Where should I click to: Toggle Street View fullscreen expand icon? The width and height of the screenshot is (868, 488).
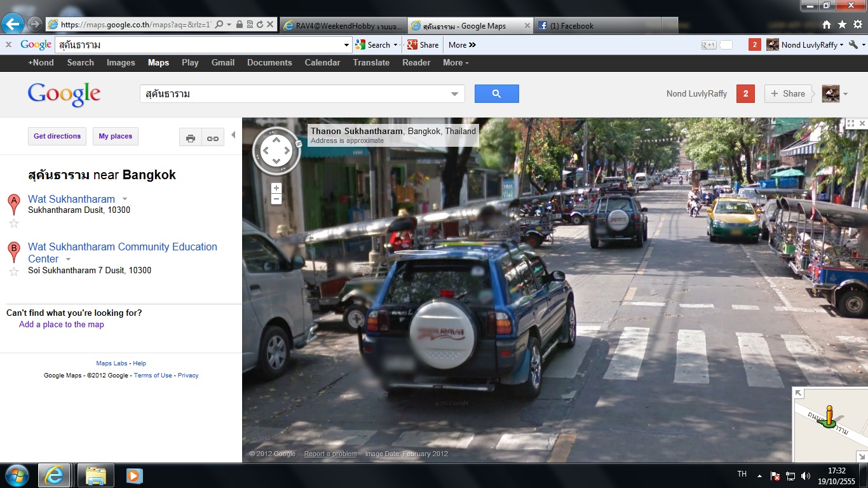850,124
